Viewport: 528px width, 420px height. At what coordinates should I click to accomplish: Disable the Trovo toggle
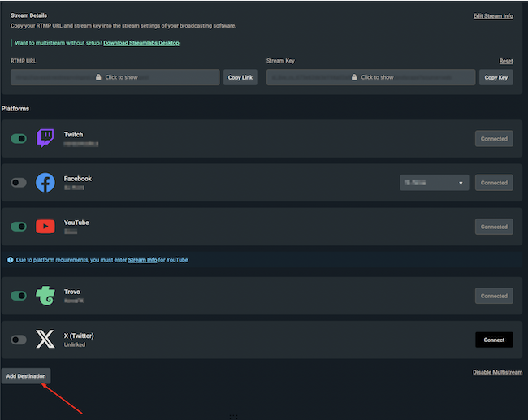[19, 296]
